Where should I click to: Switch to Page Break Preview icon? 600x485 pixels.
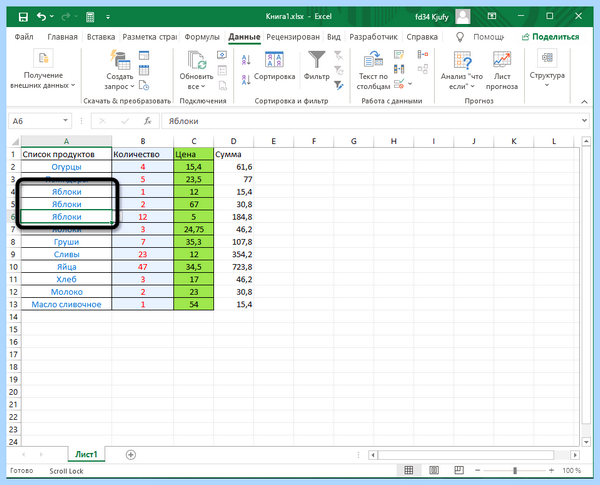pyautogui.click(x=459, y=470)
